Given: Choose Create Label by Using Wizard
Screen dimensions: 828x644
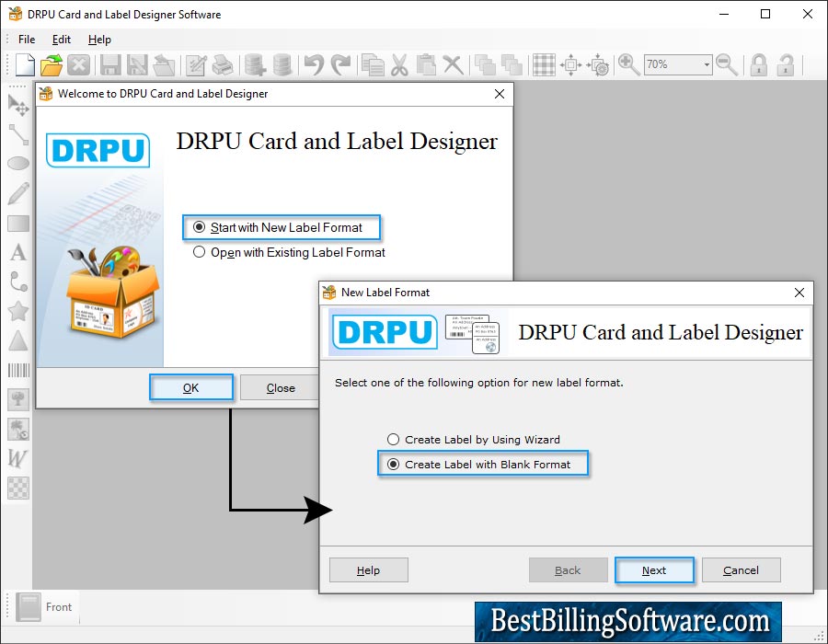Looking at the screenshot, I should click(474, 439).
